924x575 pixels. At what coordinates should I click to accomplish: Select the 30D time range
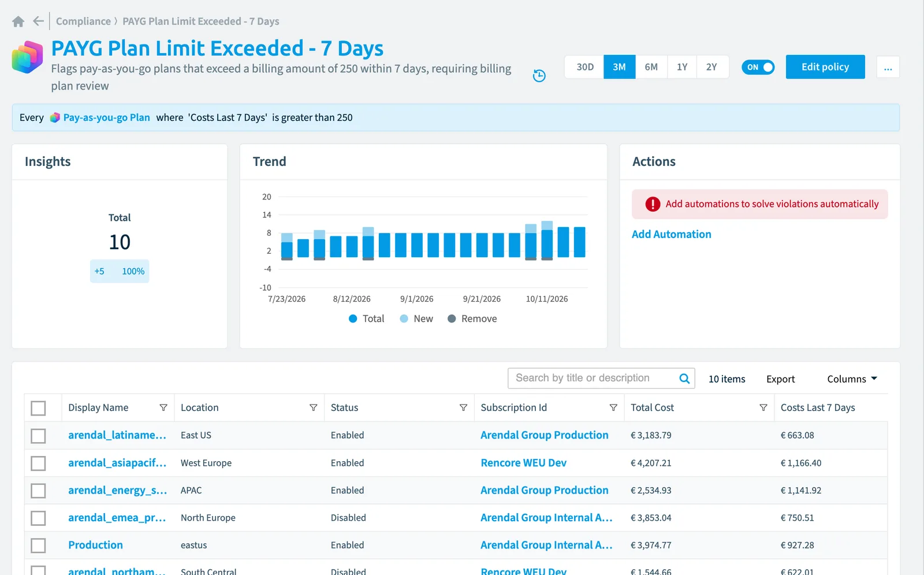tap(585, 67)
